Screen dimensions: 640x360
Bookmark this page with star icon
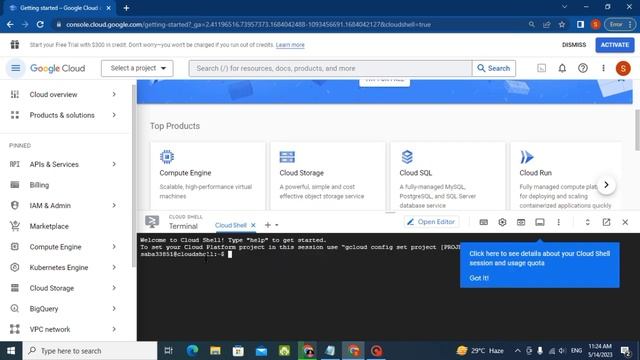pos(562,24)
